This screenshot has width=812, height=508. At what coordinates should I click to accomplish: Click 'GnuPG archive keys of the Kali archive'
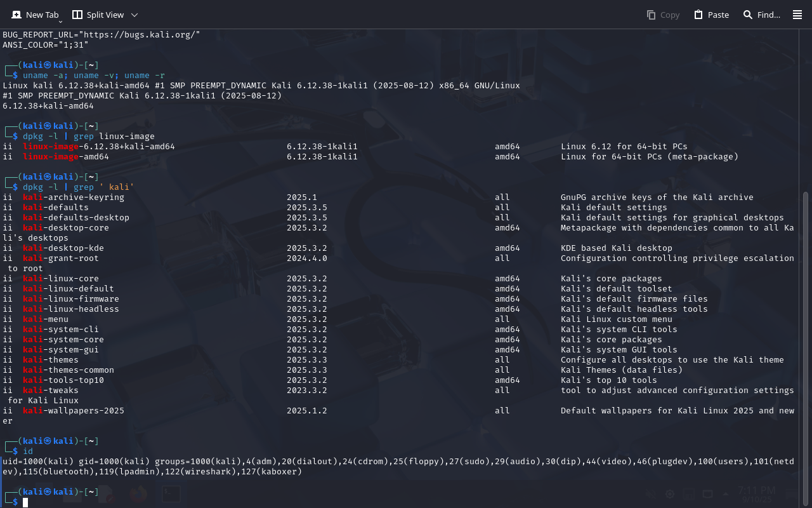(x=657, y=197)
